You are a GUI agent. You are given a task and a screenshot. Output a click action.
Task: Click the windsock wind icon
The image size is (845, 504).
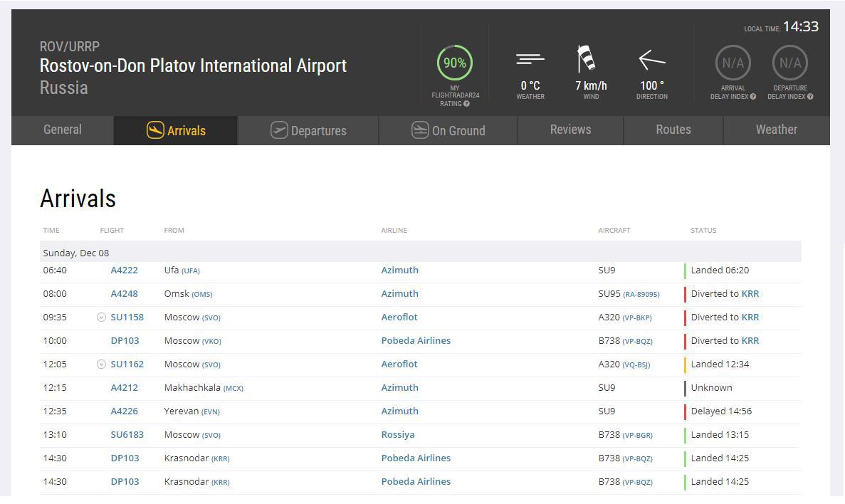[x=587, y=58]
